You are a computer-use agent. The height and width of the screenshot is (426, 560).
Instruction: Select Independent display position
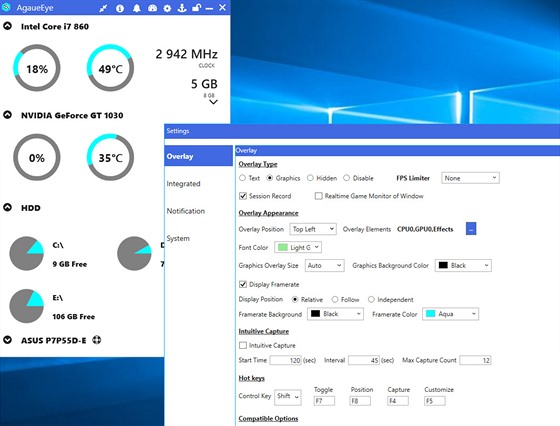pos(371,299)
